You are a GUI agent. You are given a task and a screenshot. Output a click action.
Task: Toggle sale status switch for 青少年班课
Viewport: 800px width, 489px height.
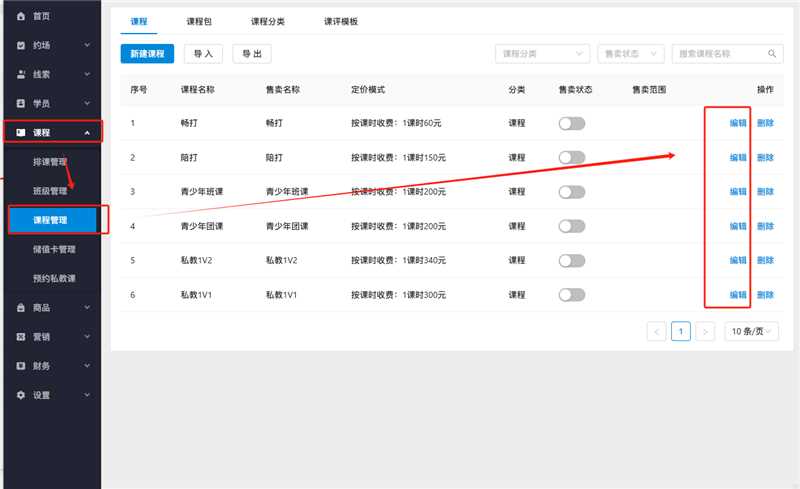(x=571, y=192)
